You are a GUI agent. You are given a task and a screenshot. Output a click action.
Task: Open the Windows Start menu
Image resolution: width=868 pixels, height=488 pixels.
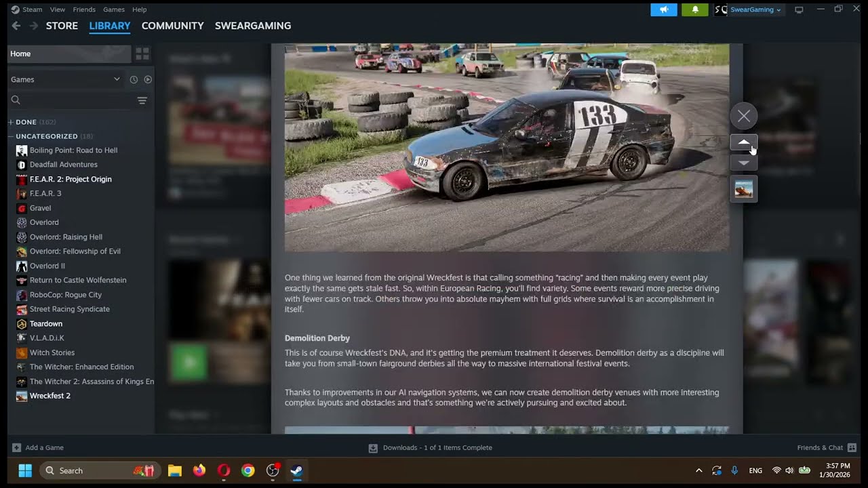pyautogui.click(x=25, y=470)
